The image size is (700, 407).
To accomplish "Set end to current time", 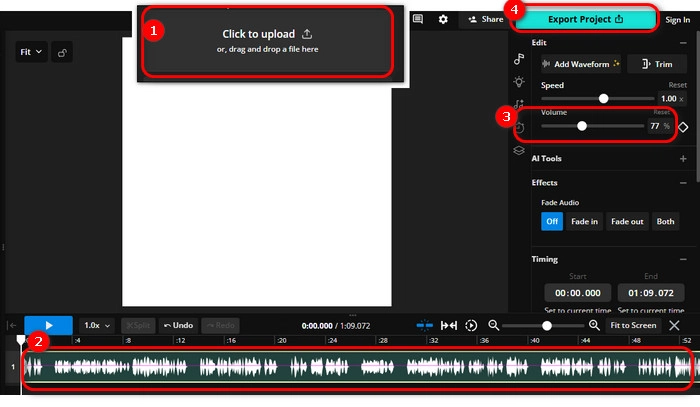I will point(651,310).
